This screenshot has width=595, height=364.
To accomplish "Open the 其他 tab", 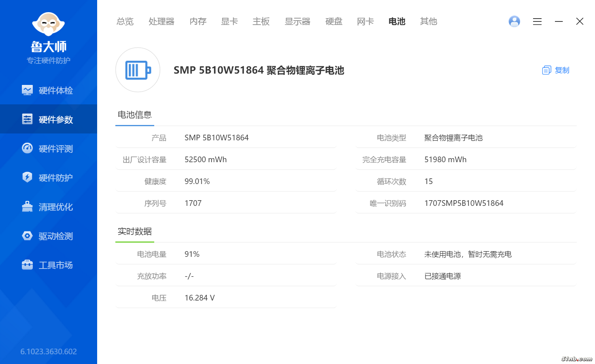I will [428, 21].
